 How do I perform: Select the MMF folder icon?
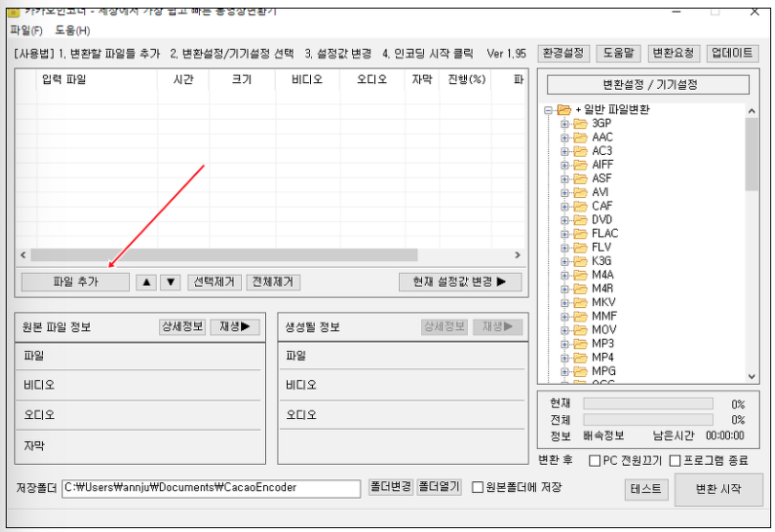(x=580, y=316)
